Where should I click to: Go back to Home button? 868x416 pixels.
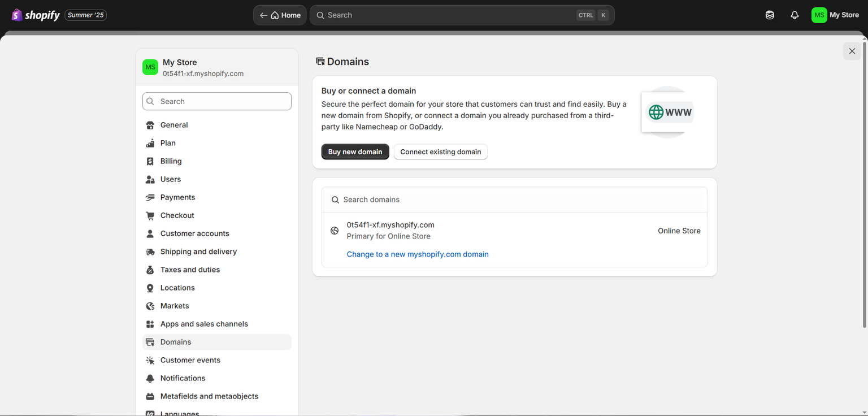tap(280, 15)
